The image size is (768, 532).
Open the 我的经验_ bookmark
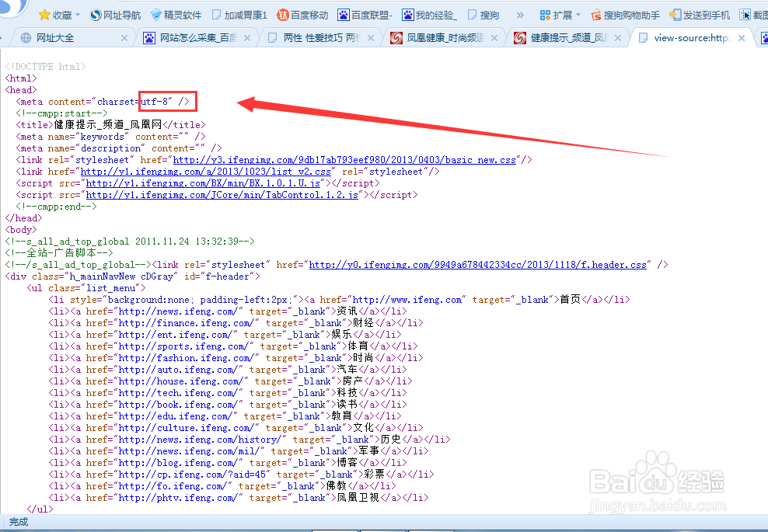(429, 16)
